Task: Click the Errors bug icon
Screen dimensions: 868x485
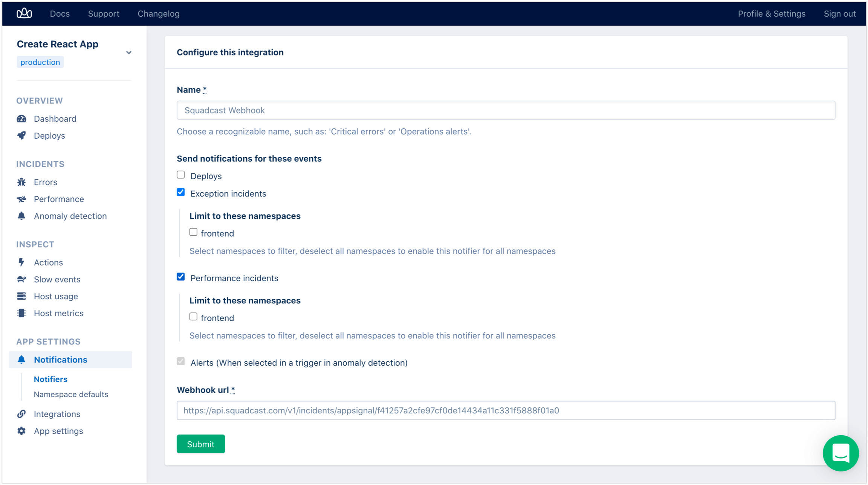Action: (21, 182)
